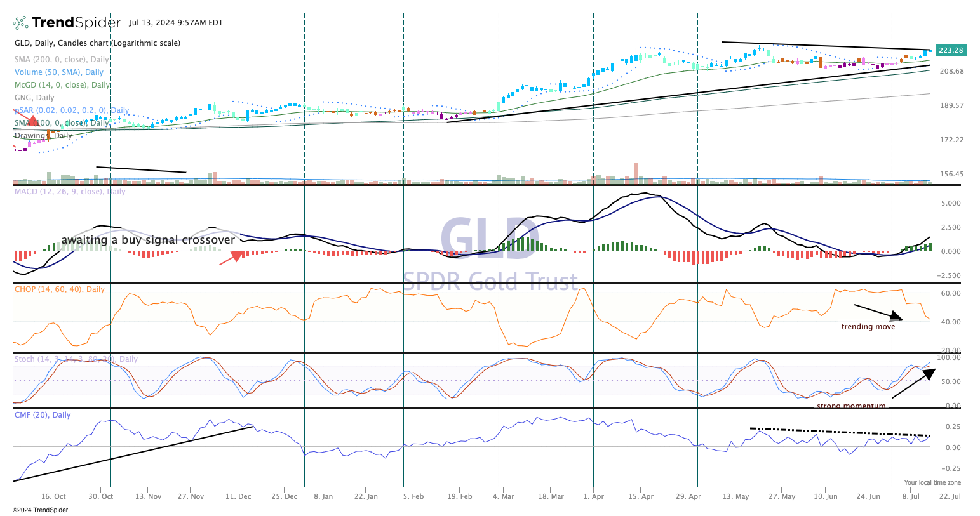
Task: Click the '5. Feb' date label
Action: point(413,496)
